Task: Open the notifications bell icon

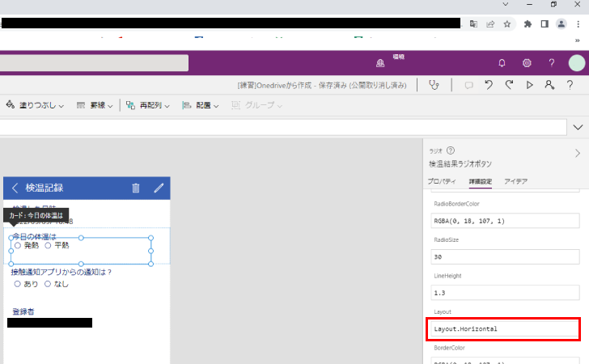Action: pos(502,63)
